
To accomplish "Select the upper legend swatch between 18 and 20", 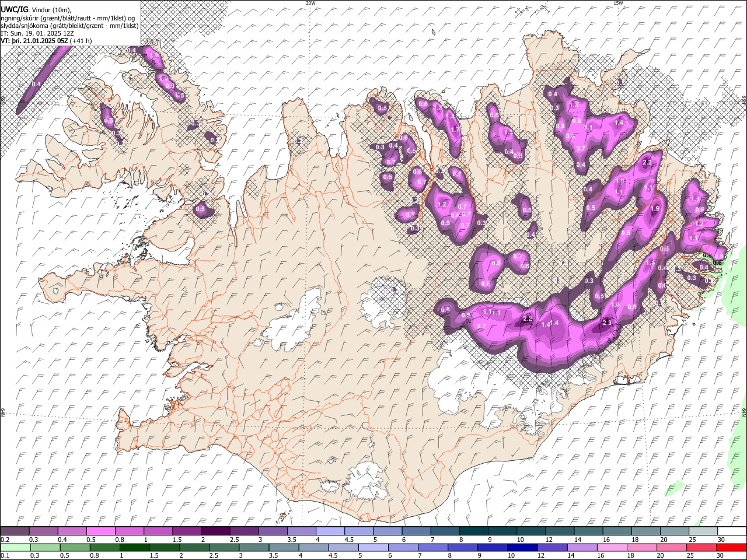I will 645,531.
